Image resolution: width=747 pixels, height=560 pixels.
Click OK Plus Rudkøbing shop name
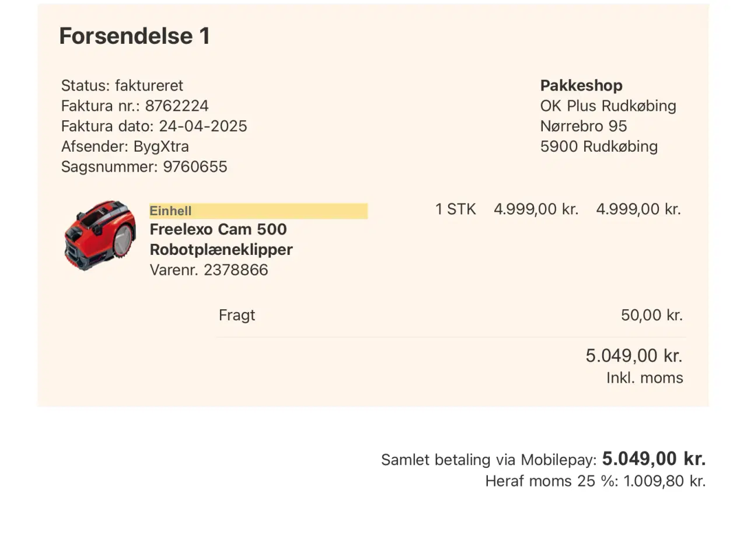(608, 106)
